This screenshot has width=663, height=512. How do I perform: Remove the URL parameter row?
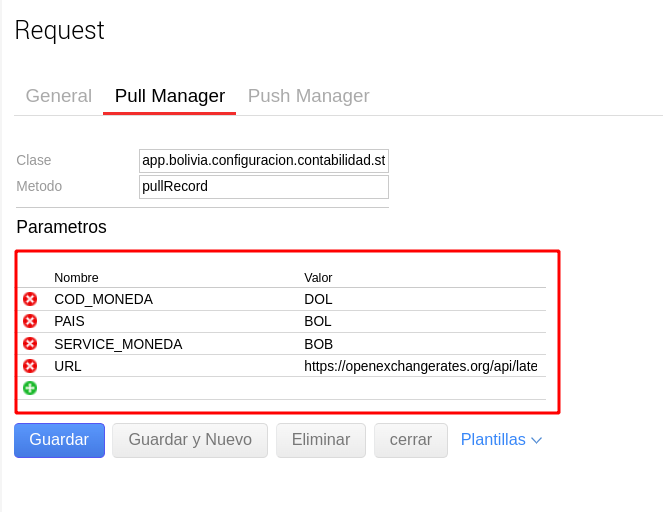pyautogui.click(x=30, y=366)
